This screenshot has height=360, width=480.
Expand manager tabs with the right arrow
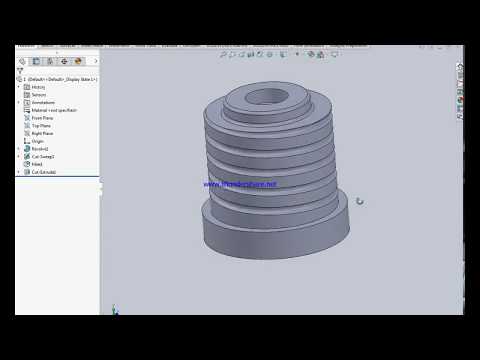96,61
